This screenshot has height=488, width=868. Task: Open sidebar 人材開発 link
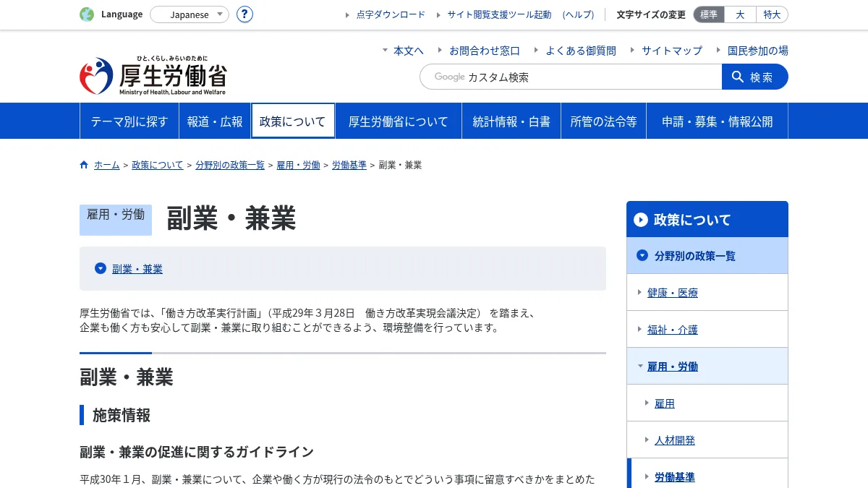(x=675, y=440)
